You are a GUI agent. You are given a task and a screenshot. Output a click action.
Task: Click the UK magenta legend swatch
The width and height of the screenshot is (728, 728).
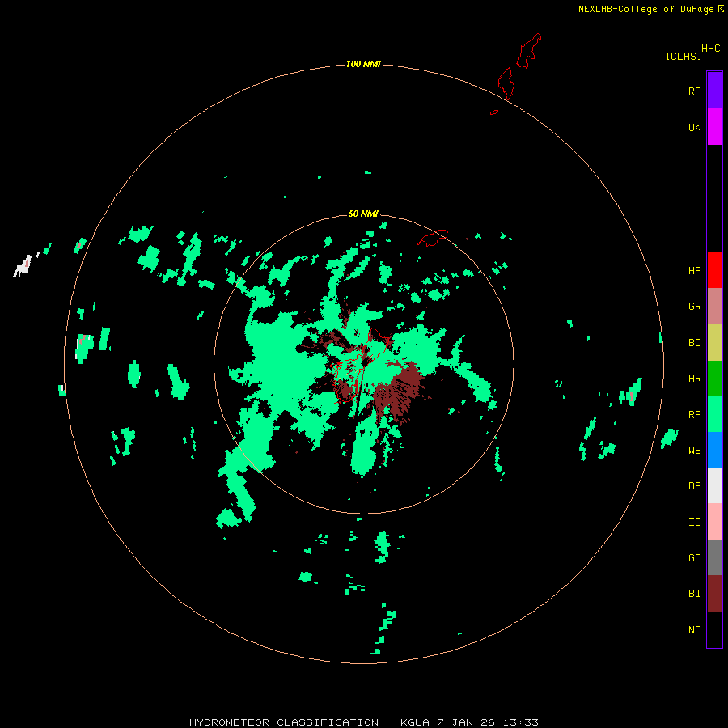(x=714, y=127)
